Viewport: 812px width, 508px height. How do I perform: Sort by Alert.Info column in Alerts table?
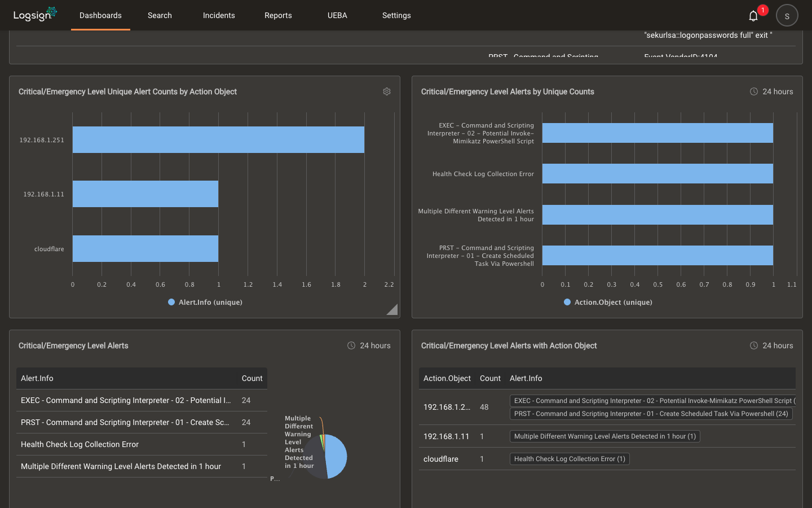coord(37,378)
